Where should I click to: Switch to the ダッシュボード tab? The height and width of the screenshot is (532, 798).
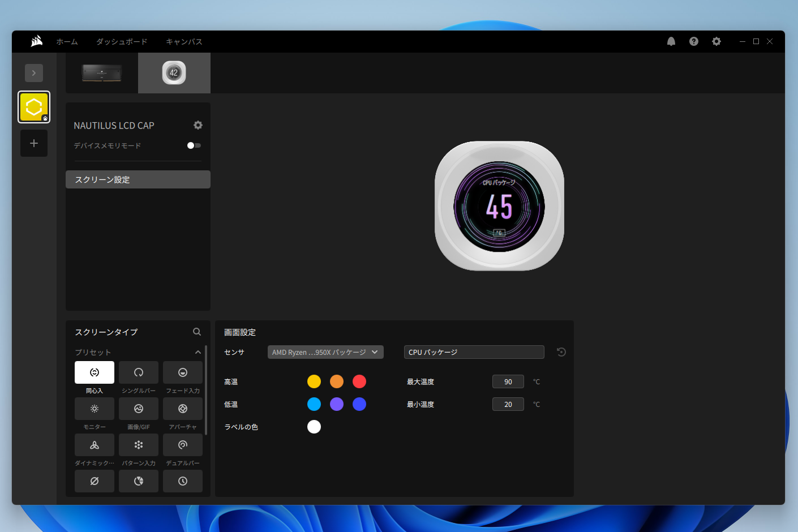coord(122,42)
